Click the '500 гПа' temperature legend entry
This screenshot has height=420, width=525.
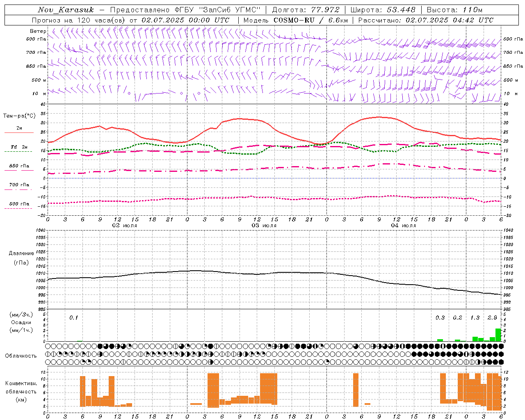pos(19,204)
